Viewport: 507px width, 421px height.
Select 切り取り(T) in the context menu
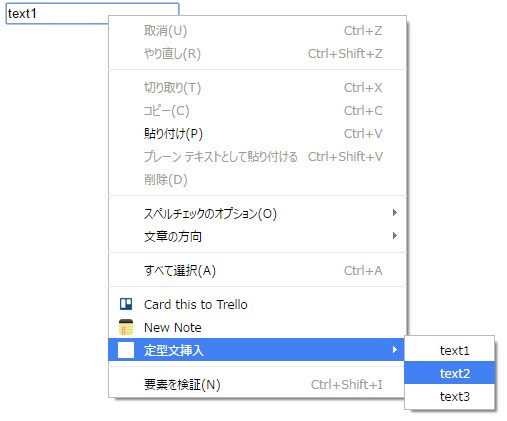tap(257, 88)
